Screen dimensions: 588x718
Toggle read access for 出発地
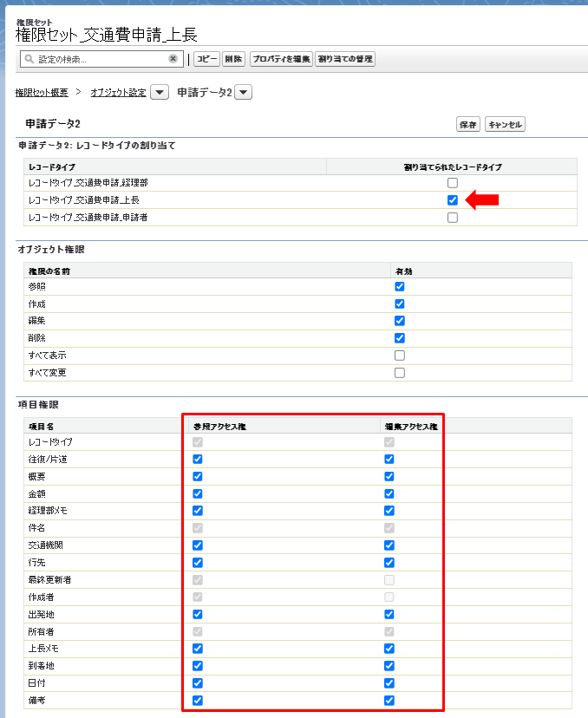(198, 615)
